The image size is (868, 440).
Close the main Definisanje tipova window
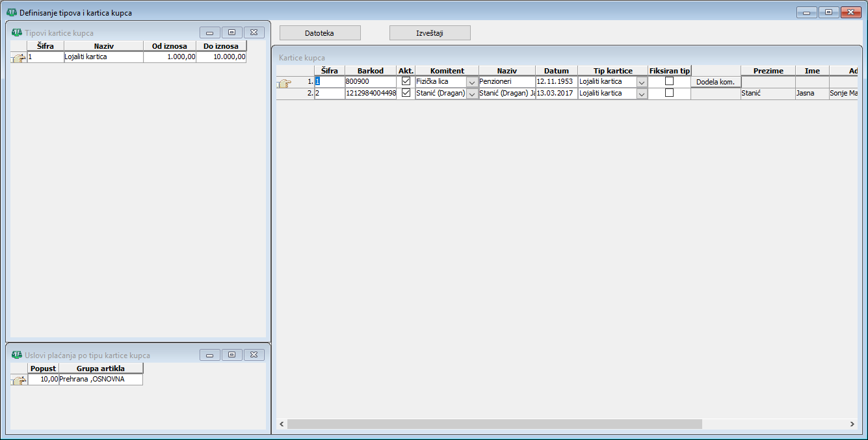click(x=850, y=12)
